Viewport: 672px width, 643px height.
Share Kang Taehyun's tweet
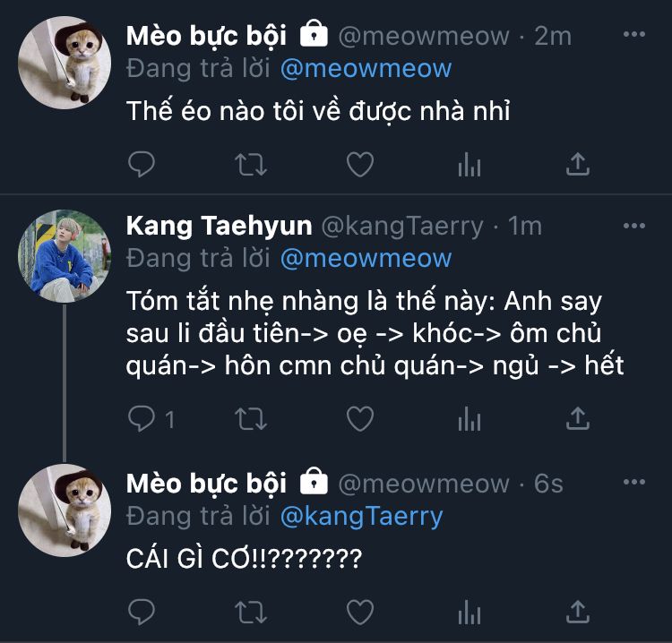[578, 418]
